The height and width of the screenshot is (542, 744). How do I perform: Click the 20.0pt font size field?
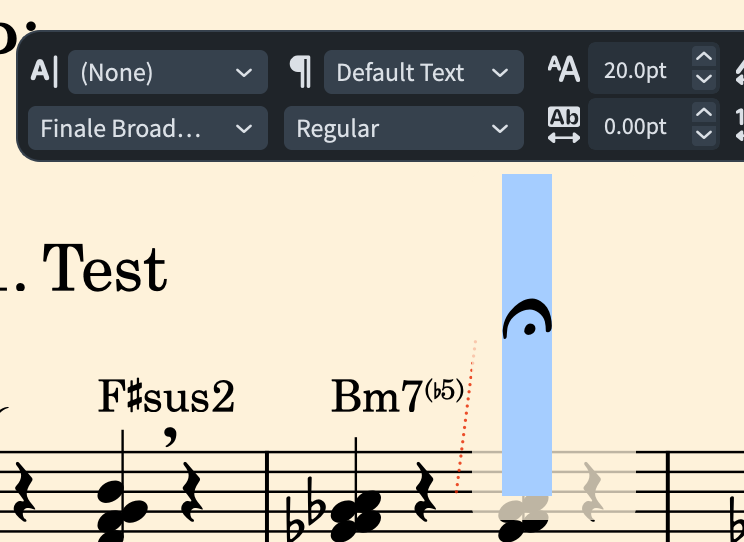point(636,72)
